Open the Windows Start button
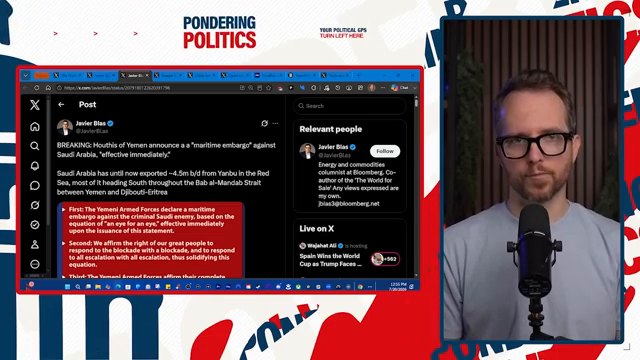 [x=68, y=287]
